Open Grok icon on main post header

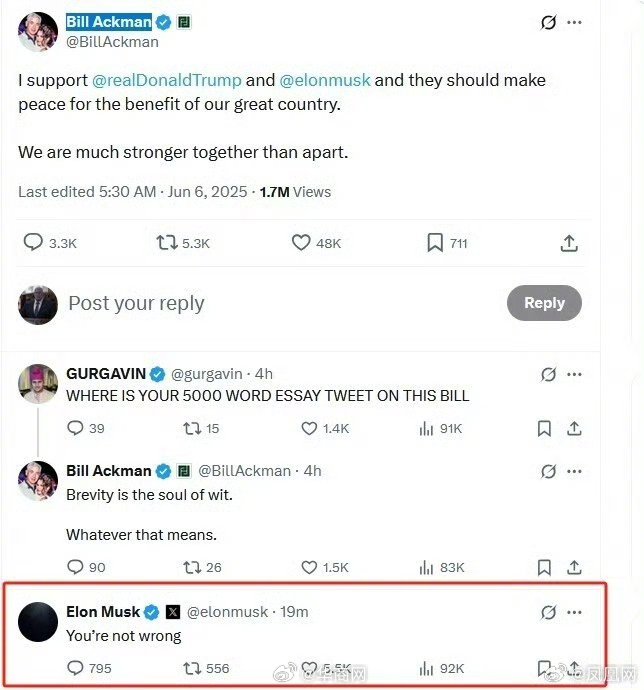[548, 22]
